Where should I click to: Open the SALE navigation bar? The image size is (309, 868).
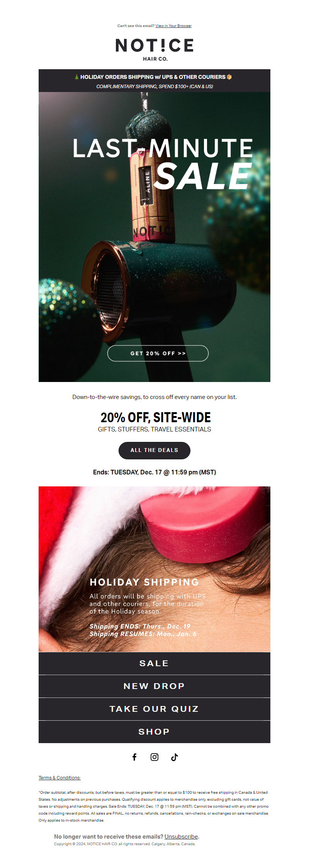[154, 663]
